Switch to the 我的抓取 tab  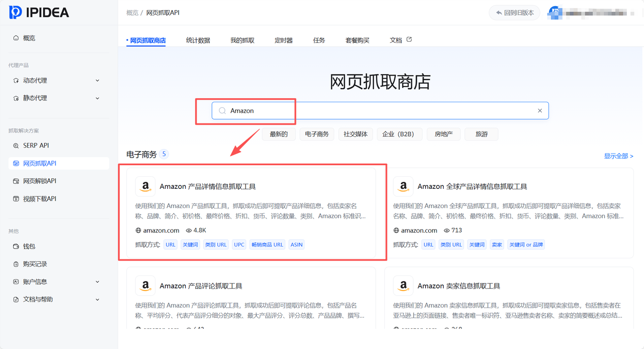243,40
